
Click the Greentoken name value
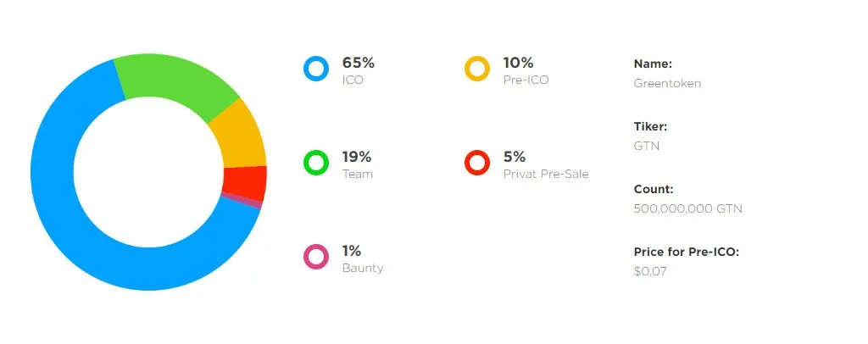click(667, 84)
